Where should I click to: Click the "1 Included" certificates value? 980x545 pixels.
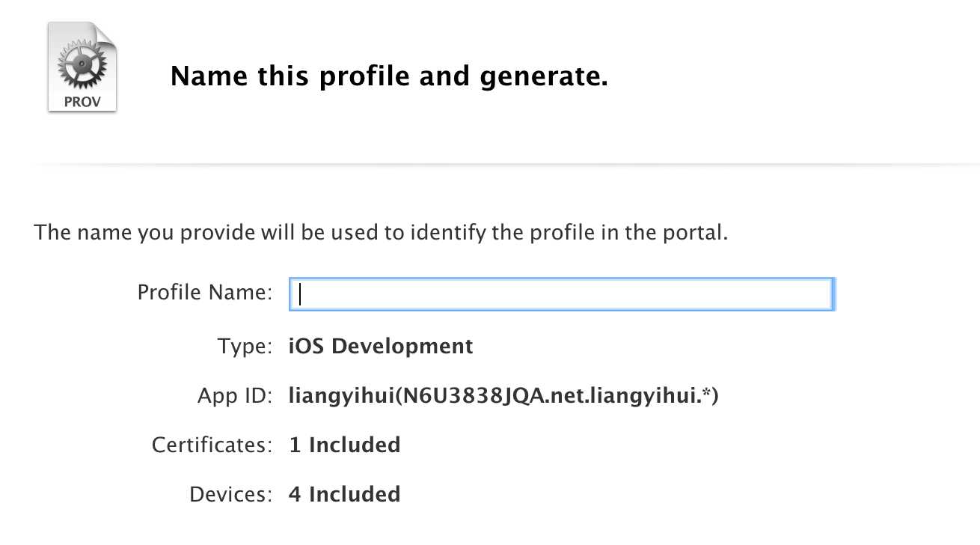click(x=345, y=445)
